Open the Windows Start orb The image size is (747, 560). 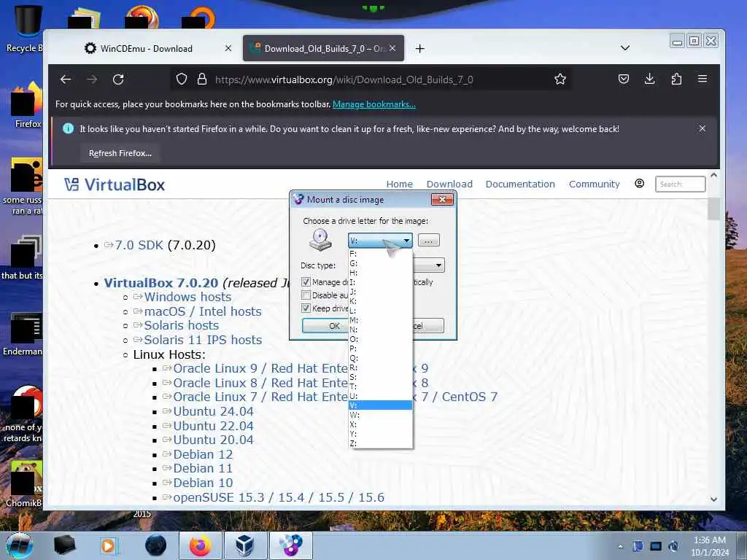[x=20, y=545]
